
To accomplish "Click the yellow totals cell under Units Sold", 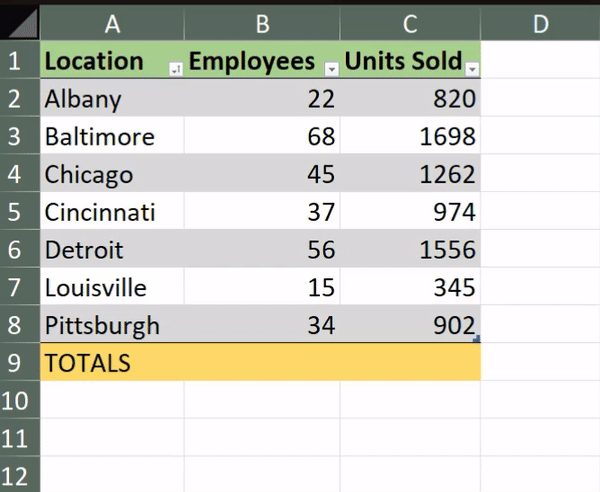I will click(410, 362).
